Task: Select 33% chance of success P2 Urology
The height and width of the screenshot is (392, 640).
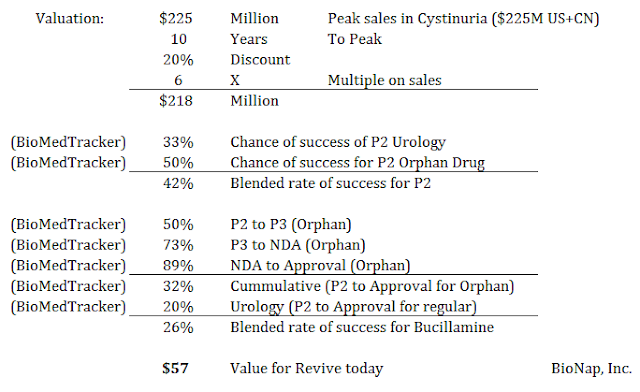Action: [178, 142]
